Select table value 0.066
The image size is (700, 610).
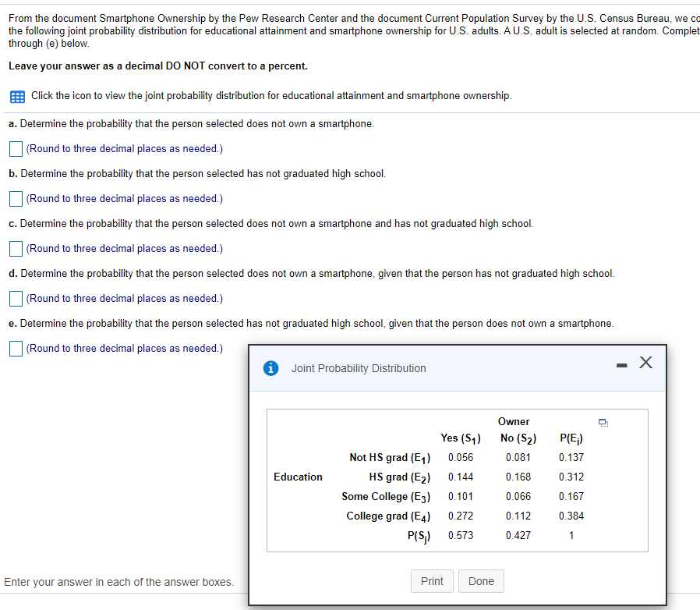(x=518, y=496)
